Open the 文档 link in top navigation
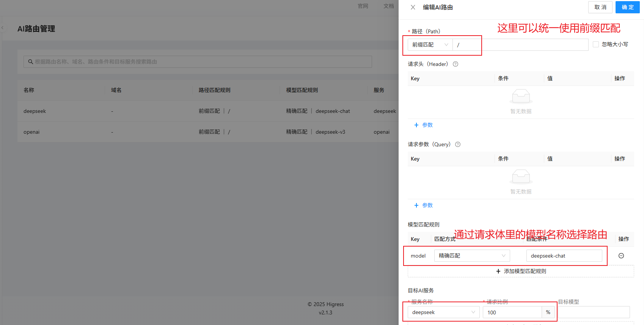Screen dimensions: 644x325 [388, 6]
